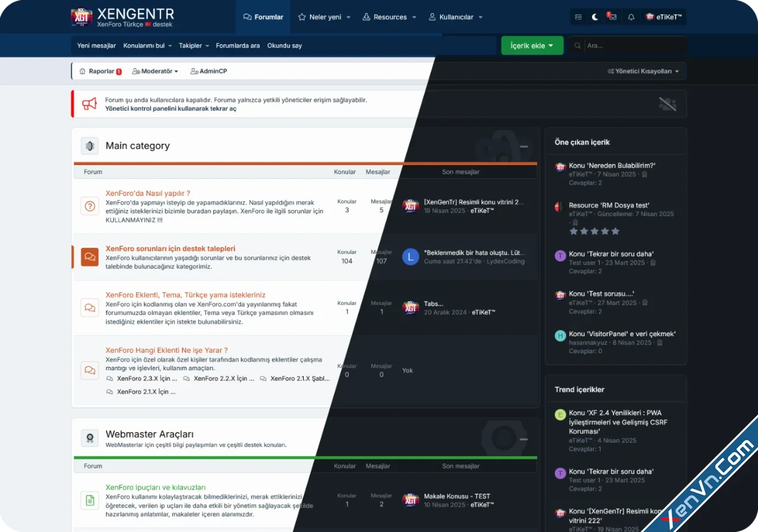Open the Main category heading
Viewport: 758px width, 532px height.
coord(137,146)
